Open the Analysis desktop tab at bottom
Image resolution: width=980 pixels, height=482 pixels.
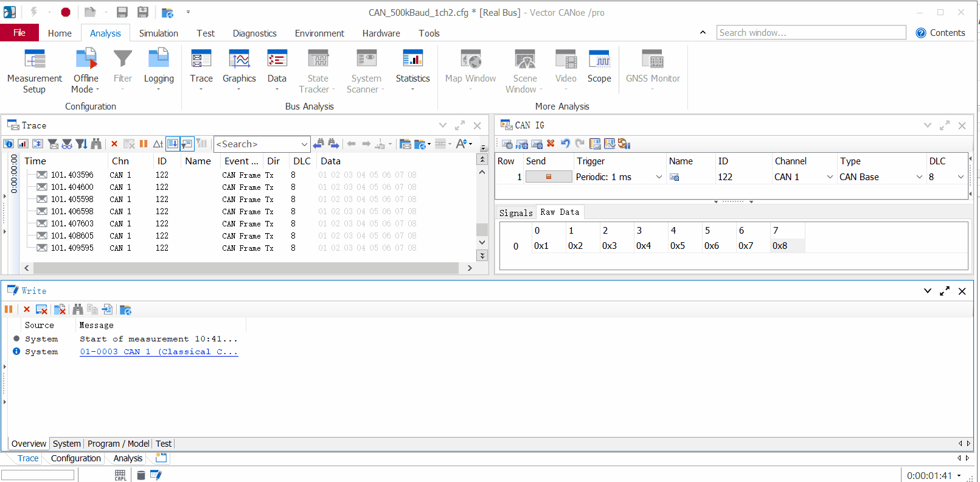pos(128,458)
